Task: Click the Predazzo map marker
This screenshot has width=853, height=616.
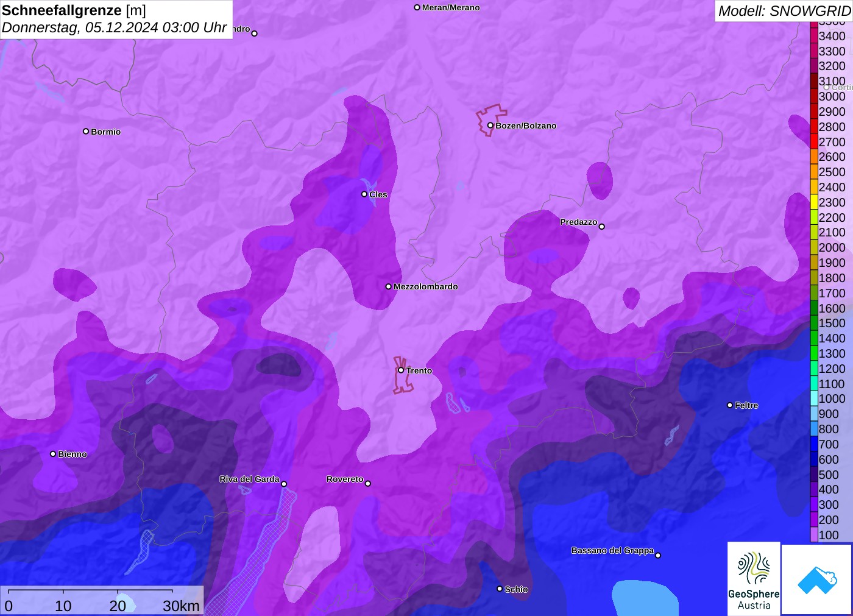Action: [602, 227]
